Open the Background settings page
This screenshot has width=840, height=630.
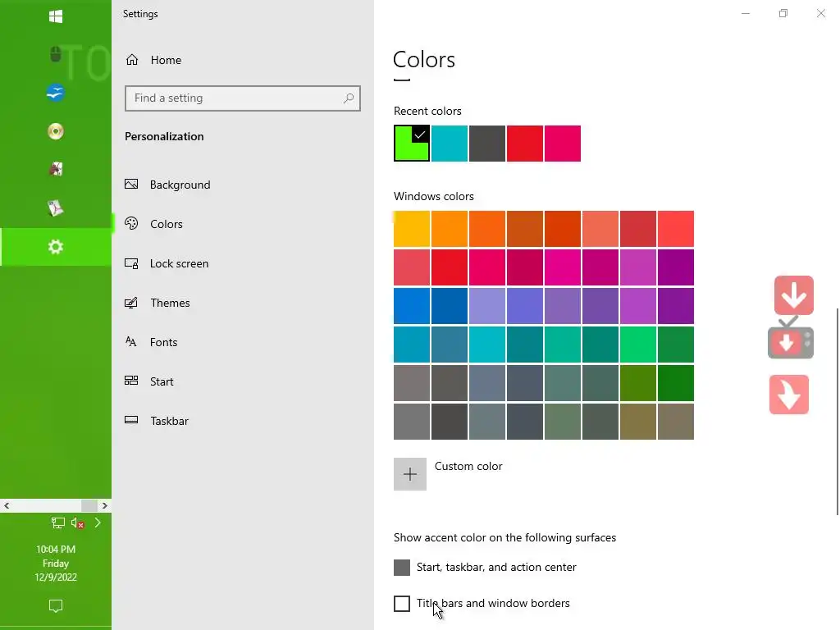[x=180, y=185]
